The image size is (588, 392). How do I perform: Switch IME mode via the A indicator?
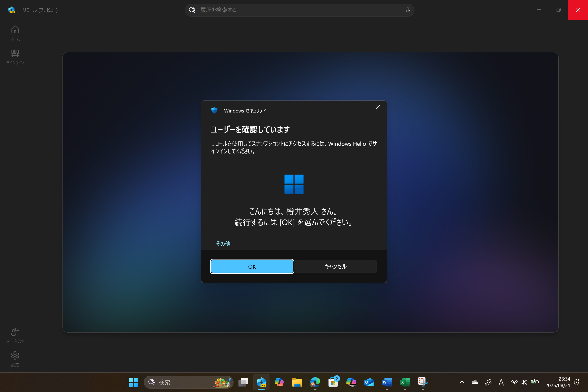[x=501, y=382]
